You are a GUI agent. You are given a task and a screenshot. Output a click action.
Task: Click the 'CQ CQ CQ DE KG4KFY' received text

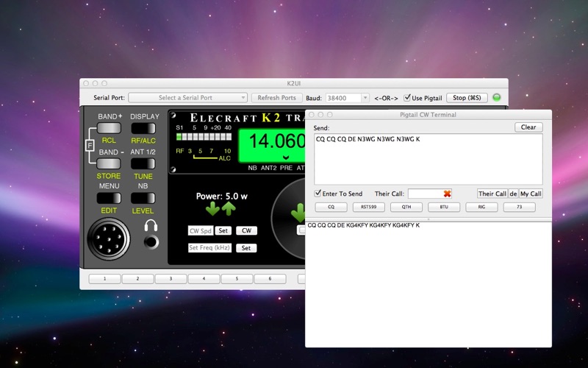coord(364,225)
